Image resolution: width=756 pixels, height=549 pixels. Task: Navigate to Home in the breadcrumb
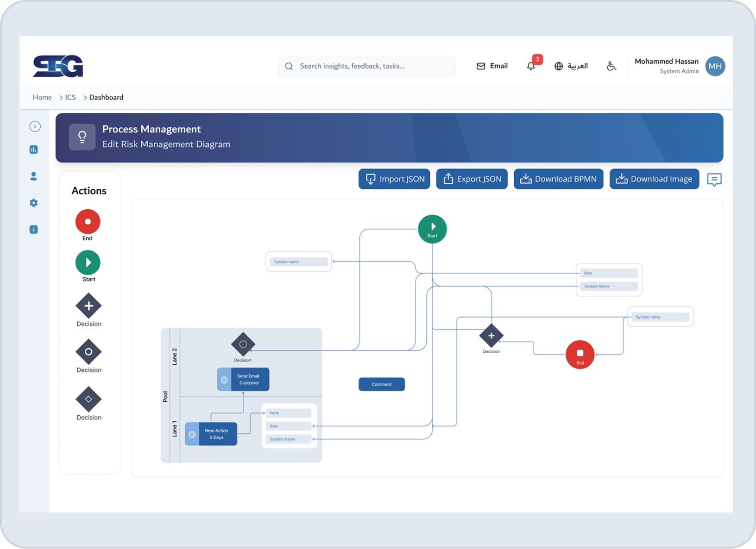point(42,97)
